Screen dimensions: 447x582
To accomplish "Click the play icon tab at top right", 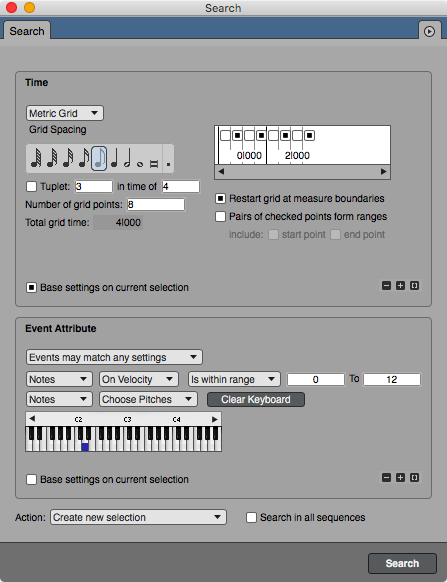I will click(429, 32).
